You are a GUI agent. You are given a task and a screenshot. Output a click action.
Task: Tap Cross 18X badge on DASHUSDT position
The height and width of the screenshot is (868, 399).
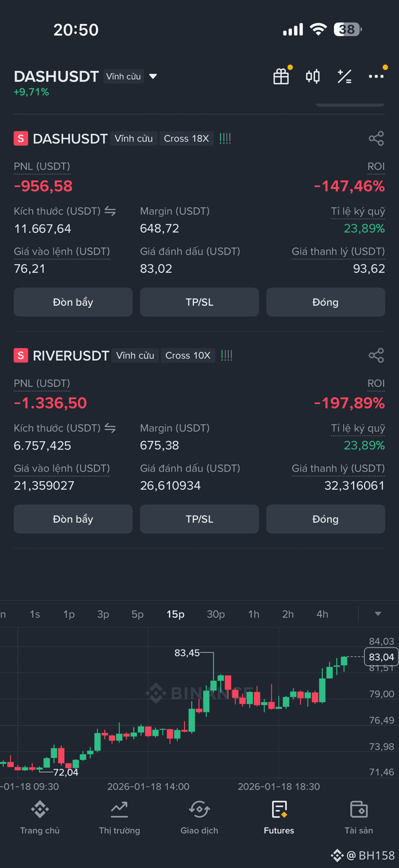[x=186, y=138]
